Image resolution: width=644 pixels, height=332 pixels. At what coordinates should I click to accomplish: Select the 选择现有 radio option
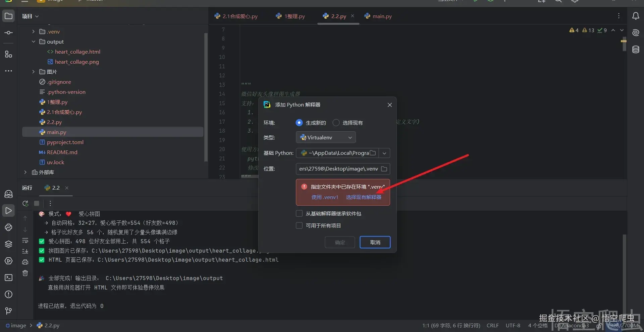tap(336, 123)
